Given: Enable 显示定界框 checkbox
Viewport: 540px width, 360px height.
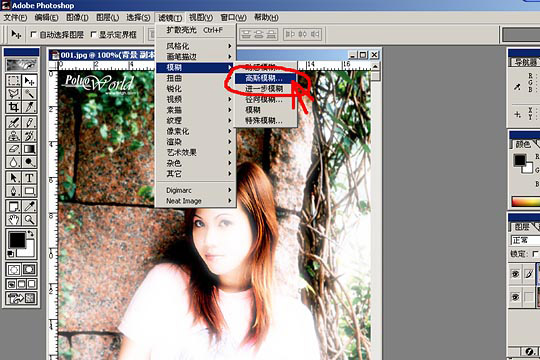Looking at the screenshot, I should click(x=93, y=34).
